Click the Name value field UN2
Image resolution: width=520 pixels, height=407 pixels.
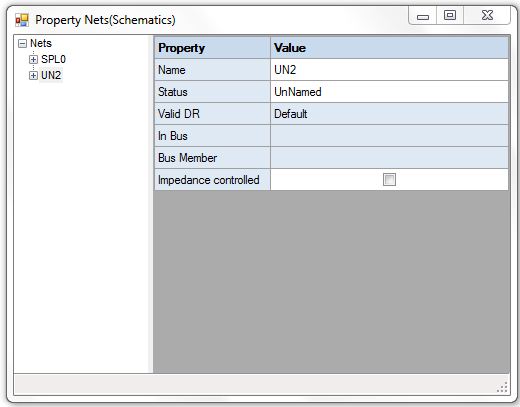tap(389, 70)
